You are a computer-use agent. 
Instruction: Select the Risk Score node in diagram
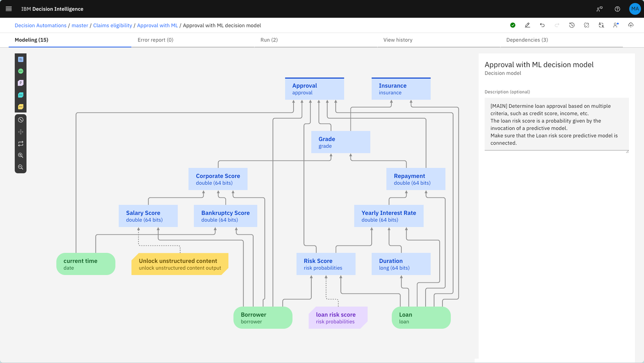coord(326,264)
